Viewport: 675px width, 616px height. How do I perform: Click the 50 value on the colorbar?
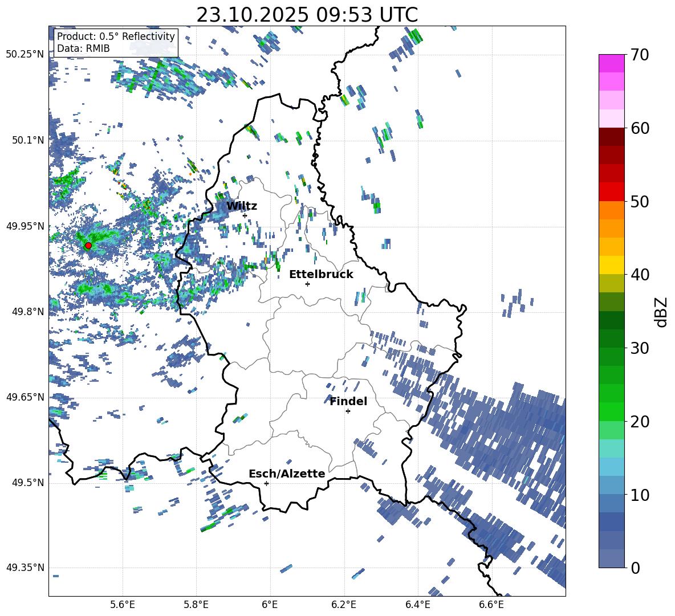pos(640,202)
